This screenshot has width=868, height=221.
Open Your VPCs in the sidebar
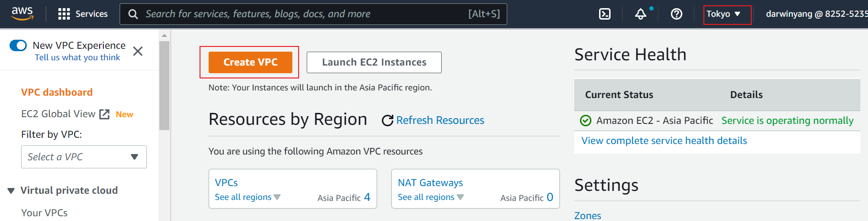(45, 213)
